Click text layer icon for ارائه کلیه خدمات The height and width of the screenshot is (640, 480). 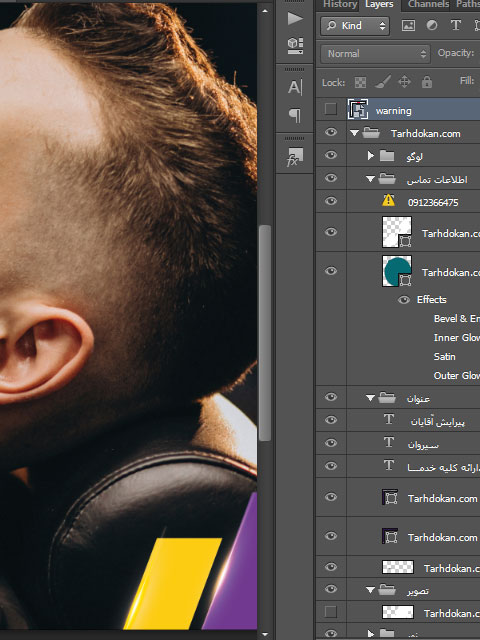click(389, 466)
